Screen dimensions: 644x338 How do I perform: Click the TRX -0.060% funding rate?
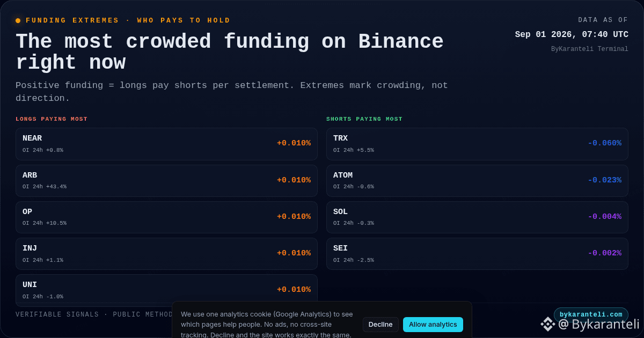pyautogui.click(x=604, y=143)
